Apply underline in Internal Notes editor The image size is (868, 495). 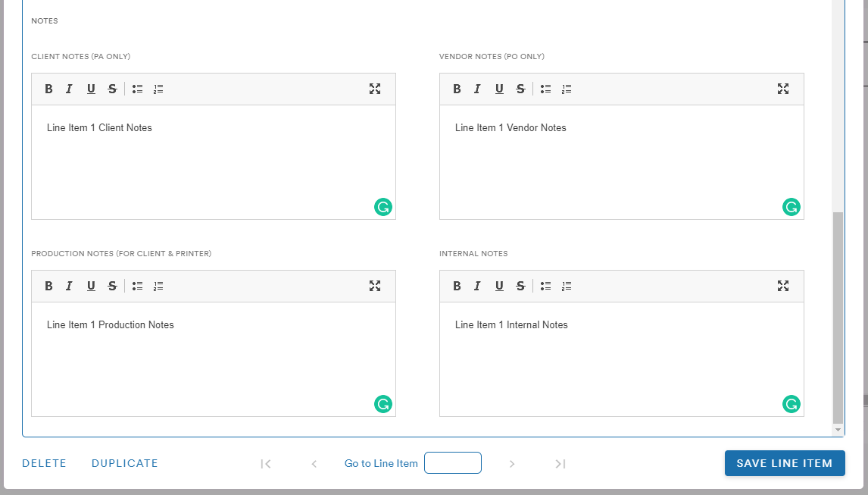click(x=499, y=286)
